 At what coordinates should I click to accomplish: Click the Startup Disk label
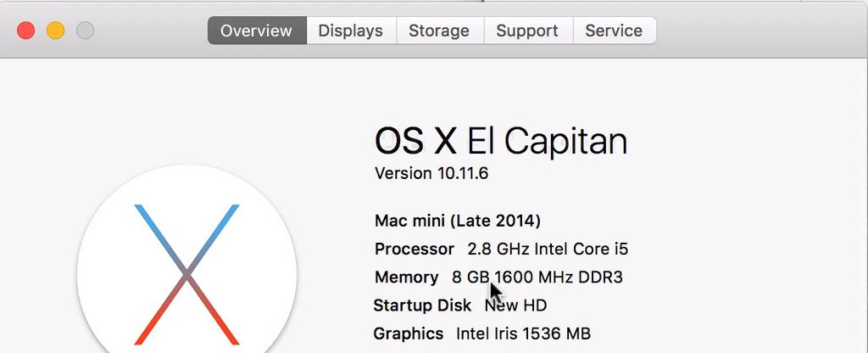pyautogui.click(x=422, y=305)
